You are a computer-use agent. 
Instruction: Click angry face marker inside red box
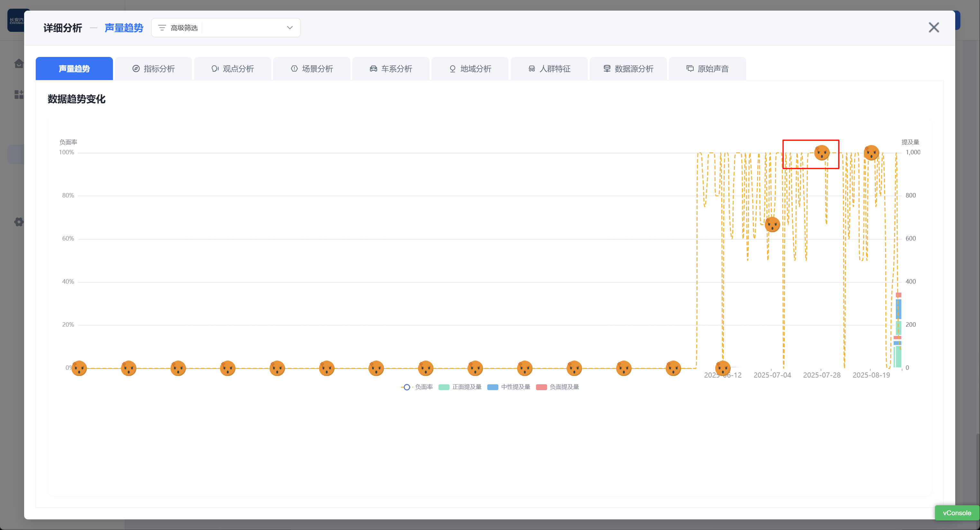click(x=822, y=153)
